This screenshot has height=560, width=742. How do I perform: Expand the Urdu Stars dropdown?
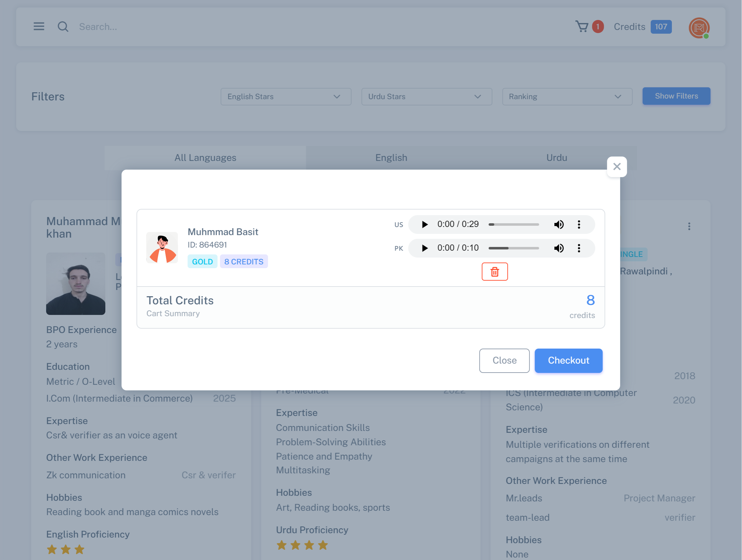point(426,97)
